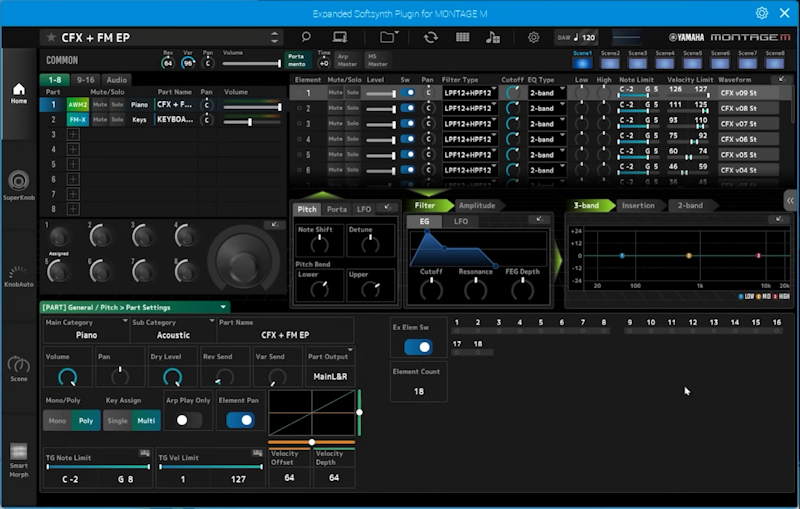Pop out the 3-band EQ panel
This screenshot has height=509, width=800.
[779, 219]
